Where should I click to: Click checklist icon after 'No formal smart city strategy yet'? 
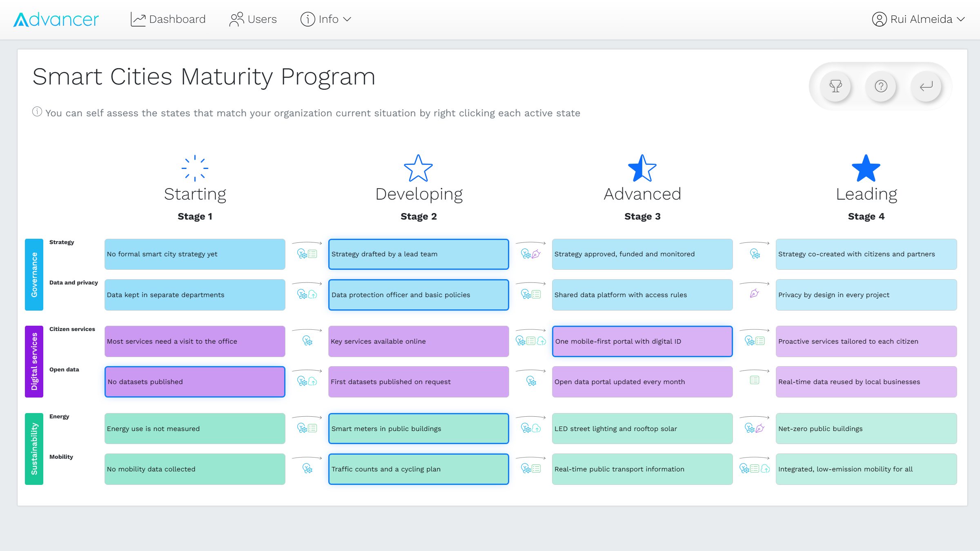pos(312,254)
